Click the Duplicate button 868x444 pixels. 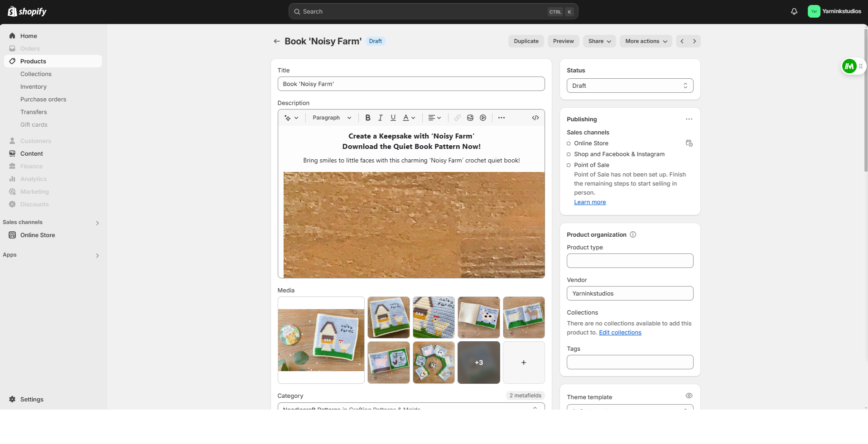tap(526, 41)
